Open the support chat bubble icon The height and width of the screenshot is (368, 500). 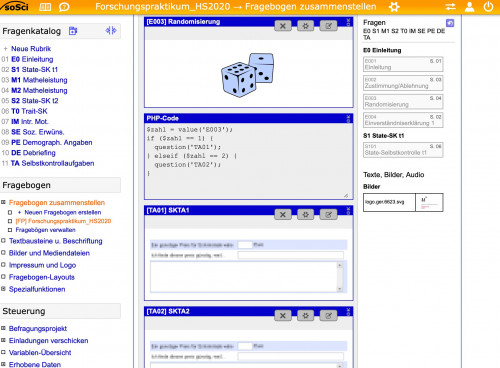(x=64, y=7)
